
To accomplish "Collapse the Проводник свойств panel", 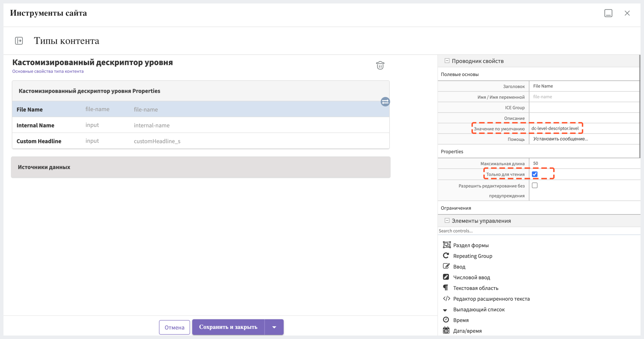I will click(x=447, y=61).
